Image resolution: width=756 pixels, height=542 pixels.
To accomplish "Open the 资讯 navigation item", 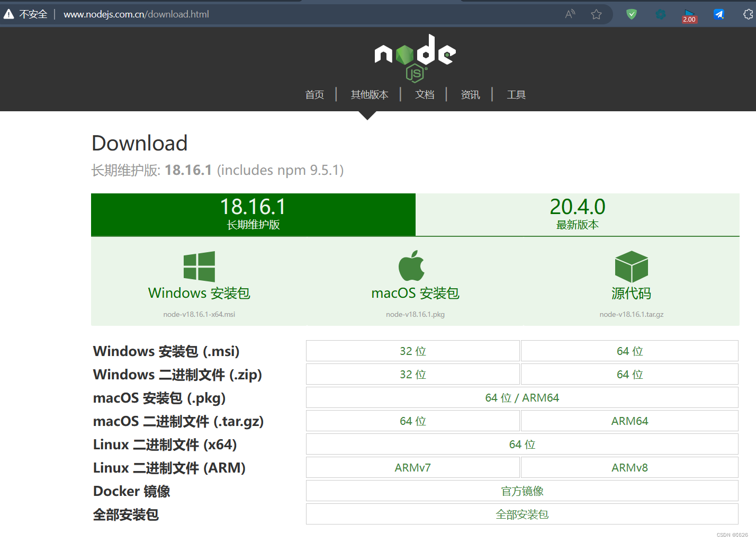I will point(470,94).
